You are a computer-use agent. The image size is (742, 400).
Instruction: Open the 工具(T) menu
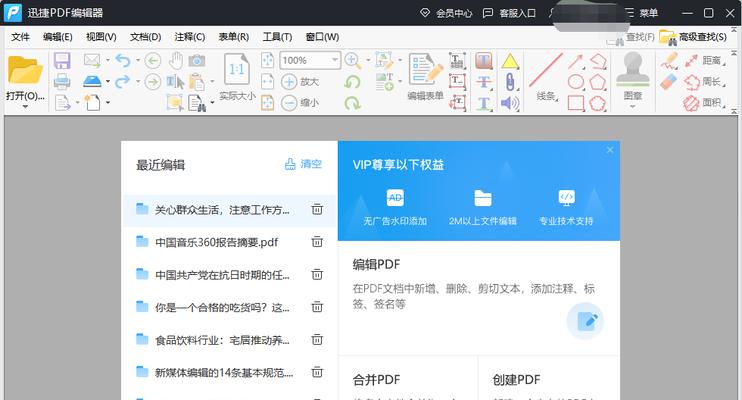tap(277, 37)
